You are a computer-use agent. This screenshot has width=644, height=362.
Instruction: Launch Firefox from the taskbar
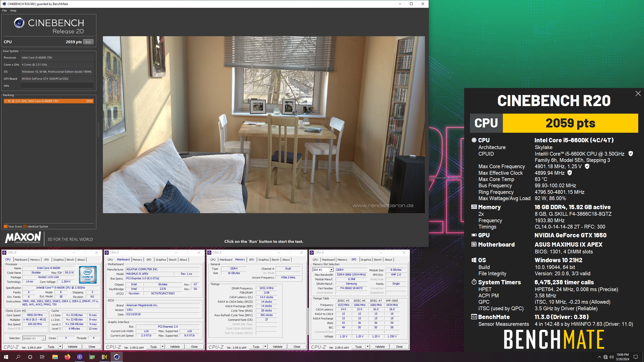(67, 357)
